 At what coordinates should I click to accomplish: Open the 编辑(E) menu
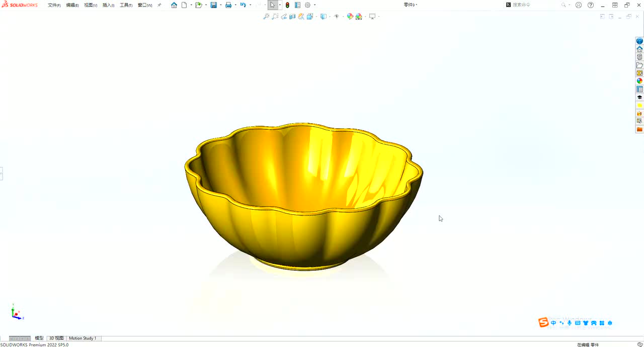click(72, 5)
